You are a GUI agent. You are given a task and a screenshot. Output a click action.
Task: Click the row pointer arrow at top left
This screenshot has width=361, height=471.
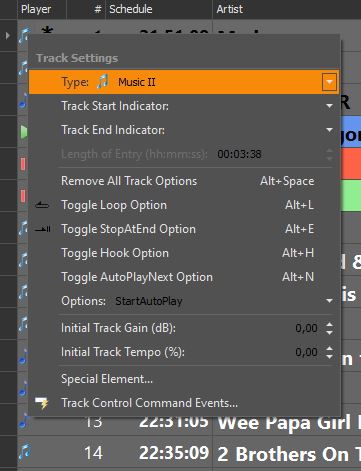pos(8,35)
